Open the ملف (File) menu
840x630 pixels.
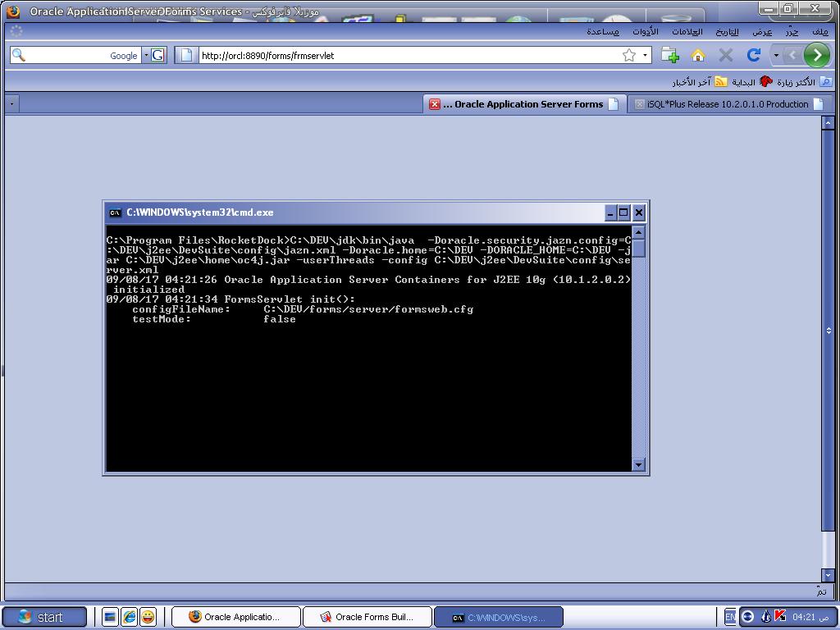819,31
